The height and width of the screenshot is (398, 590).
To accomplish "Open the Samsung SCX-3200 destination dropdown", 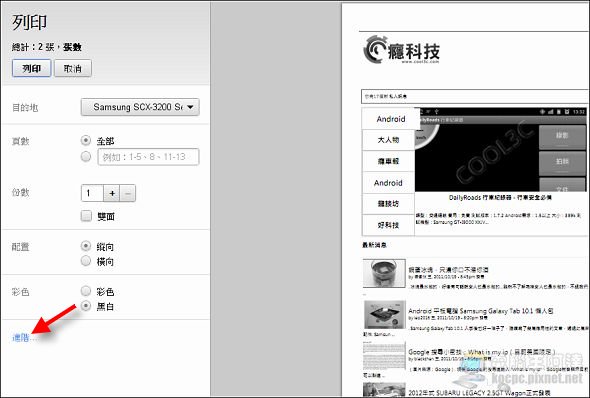I will pyautogui.click(x=140, y=107).
